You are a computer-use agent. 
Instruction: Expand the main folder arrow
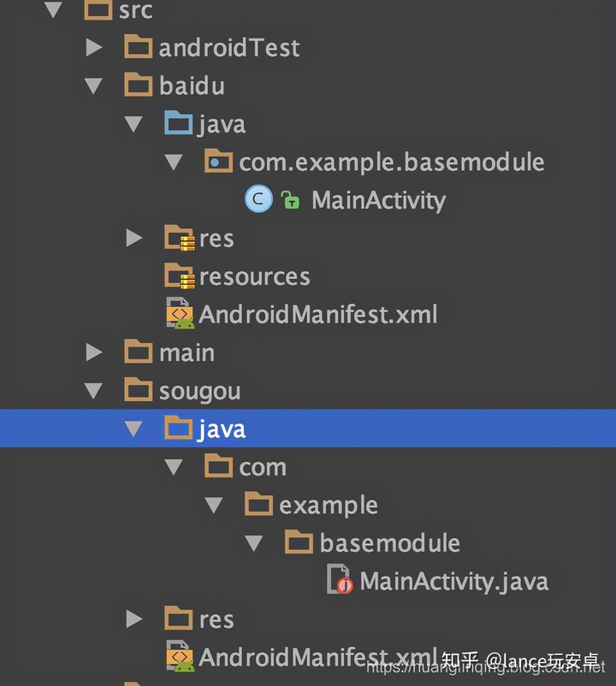pos(94,352)
